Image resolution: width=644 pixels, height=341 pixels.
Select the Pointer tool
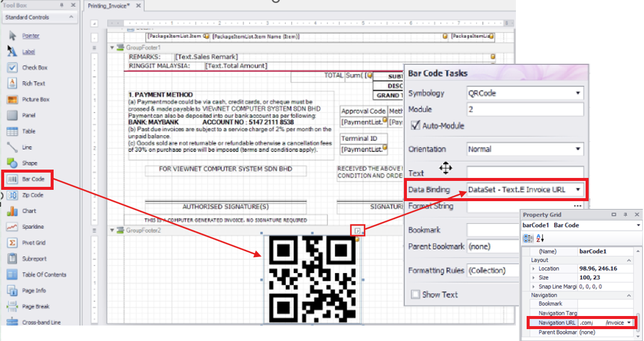coord(30,36)
